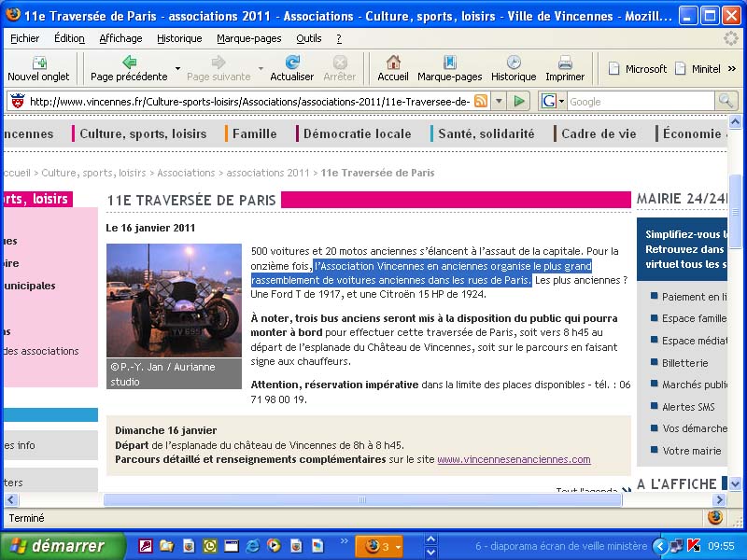Open the Marque-pages toolbar button
This screenshot has height=560, width=747.
[450, 68]
